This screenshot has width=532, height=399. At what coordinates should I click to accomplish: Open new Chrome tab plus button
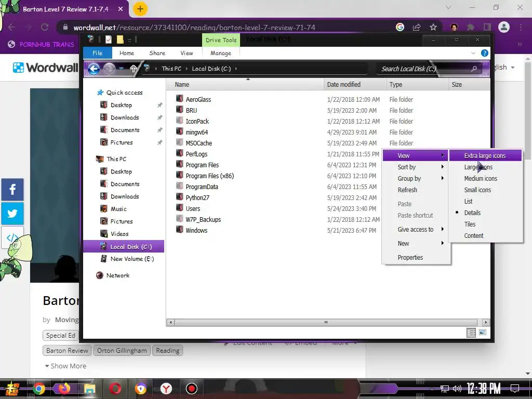pyautogui.click(x=140, y=9)
